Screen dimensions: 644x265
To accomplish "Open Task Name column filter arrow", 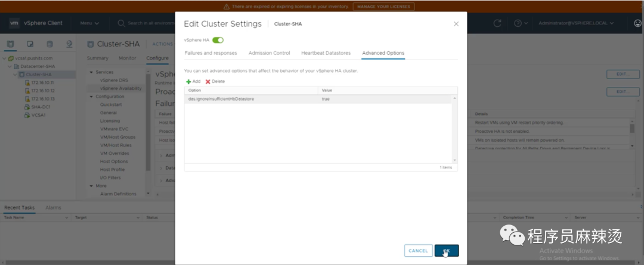I will [x=67, y=217].
